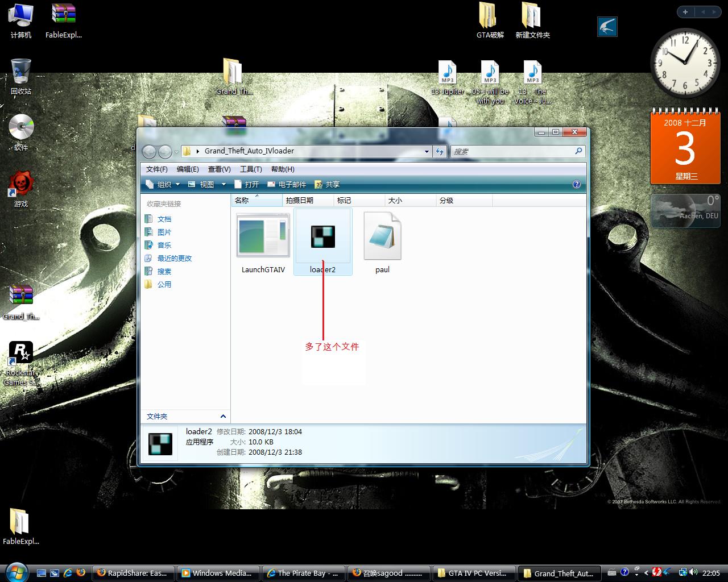
Task: Click the analog clock gadget
Action: pos(685,63)
